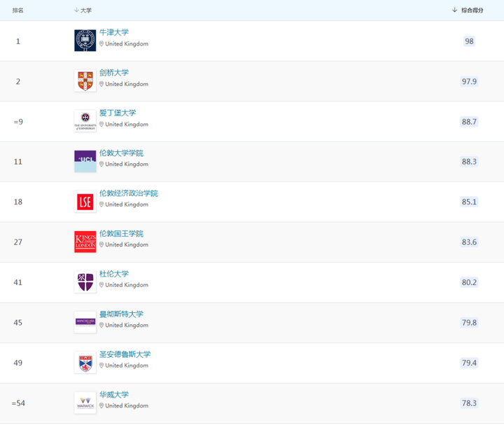
Task: Open the St Andrews shield logo
Action: (85, 362)
